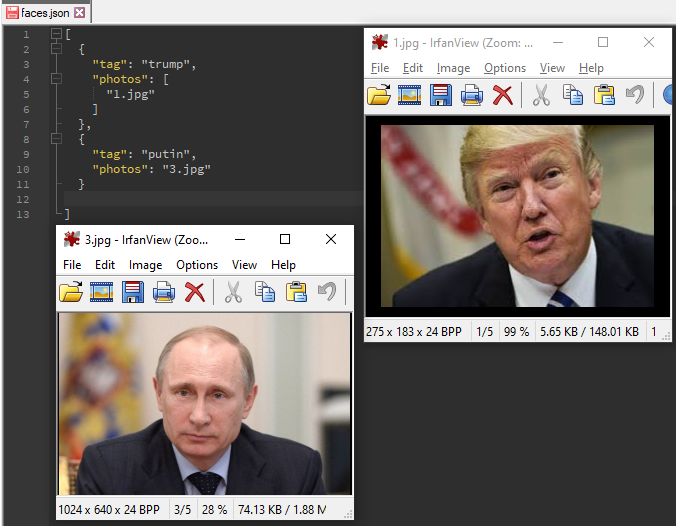Select the faces.json editor tab
Viewport: 676px width, 526px height.
pyautogui.click(x=45, y=13)
